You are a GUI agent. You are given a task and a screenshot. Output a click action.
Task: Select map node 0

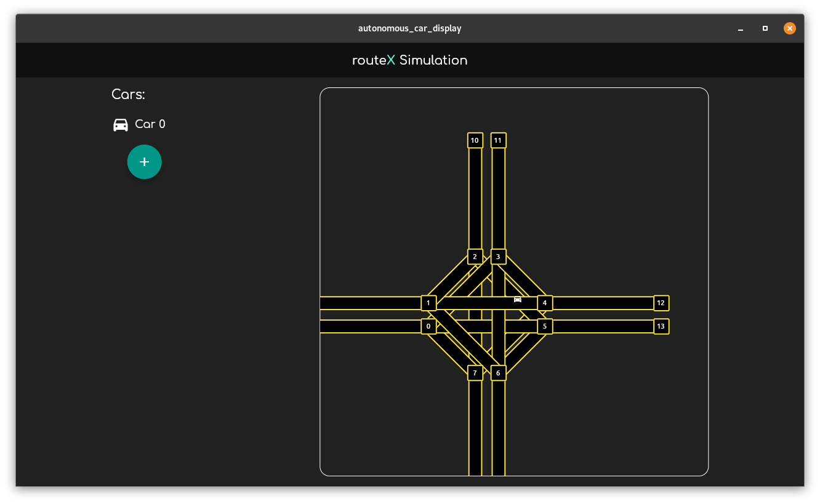[x=428, y=326]
